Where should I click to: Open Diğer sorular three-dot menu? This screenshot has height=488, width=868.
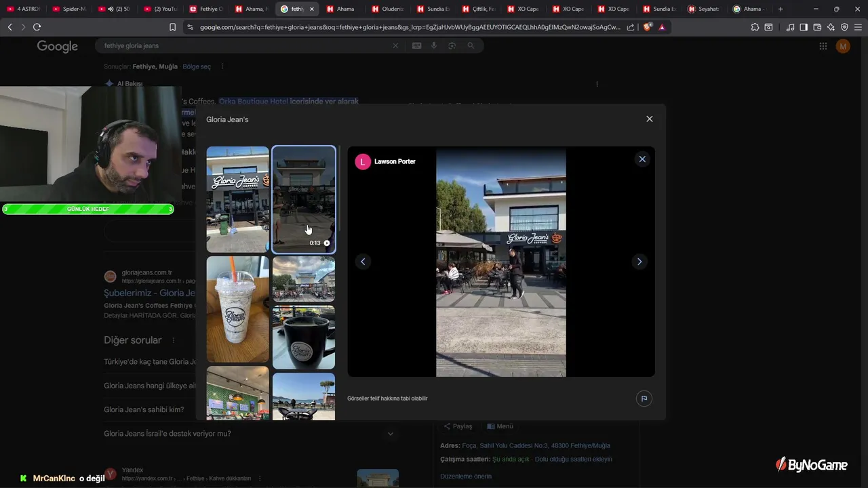click(x=173, y=340)
